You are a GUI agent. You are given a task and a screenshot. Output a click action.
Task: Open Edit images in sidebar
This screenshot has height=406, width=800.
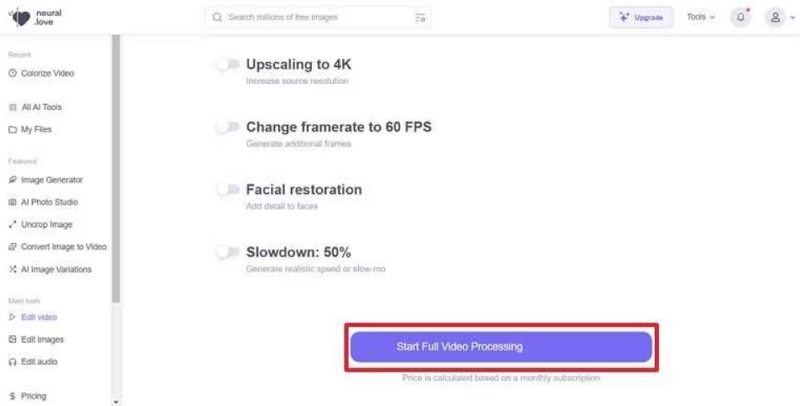pyautogui.click(x=42, y=339)
